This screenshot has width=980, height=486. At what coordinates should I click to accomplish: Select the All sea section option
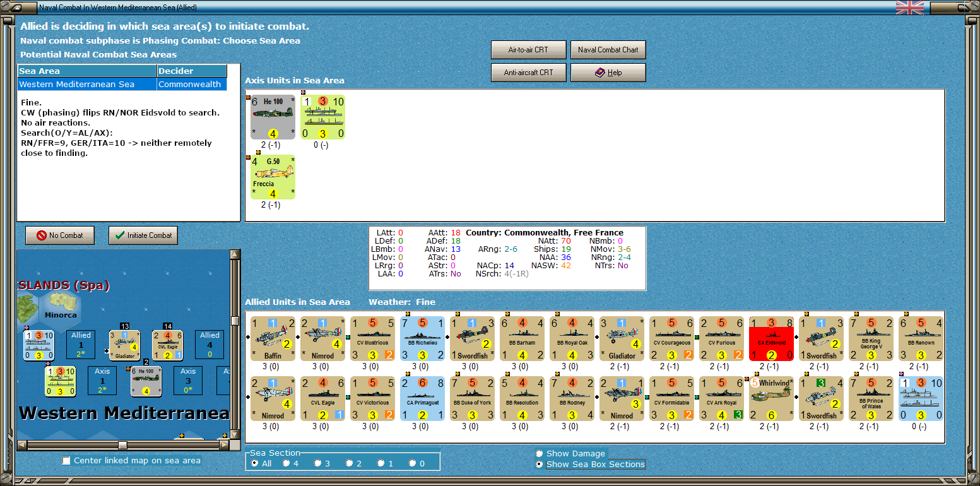pos(261,463)
